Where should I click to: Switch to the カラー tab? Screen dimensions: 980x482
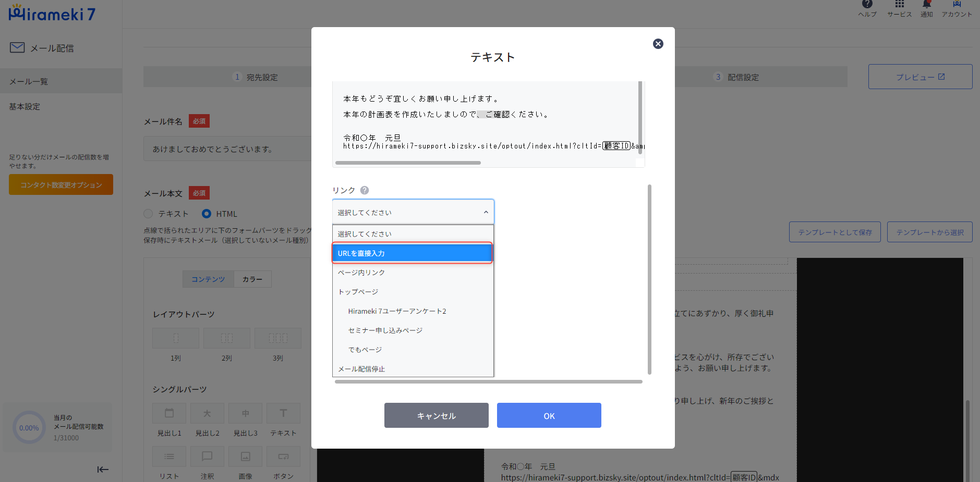tap(252, 279)
